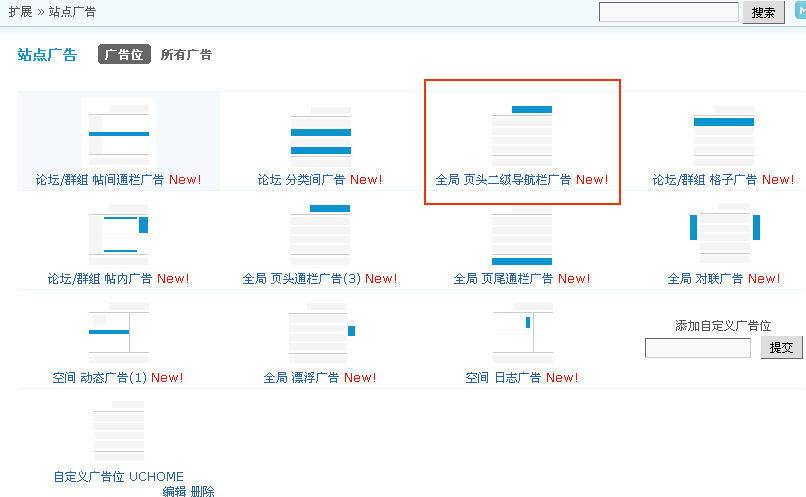Viewport: 806px width, 497px height.
Task: Click the 添加自定义广告位 name input
Action: (697, 348)
